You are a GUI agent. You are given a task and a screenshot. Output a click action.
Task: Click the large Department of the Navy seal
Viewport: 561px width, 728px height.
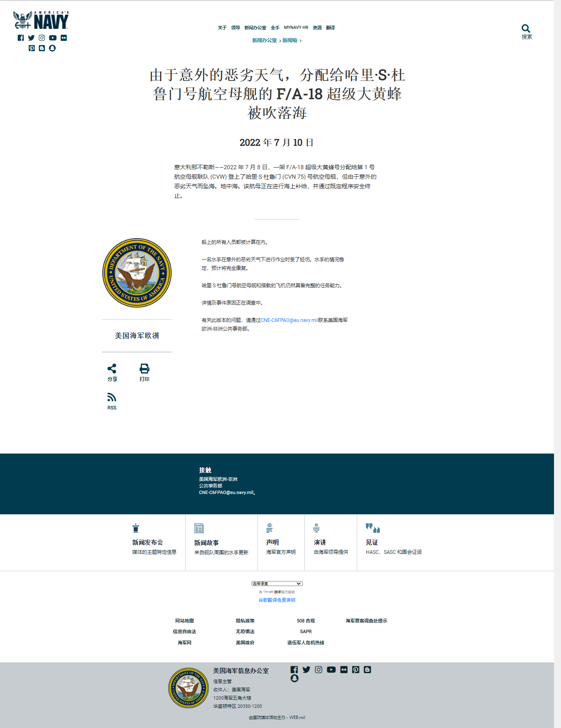(x=137, y=273)
